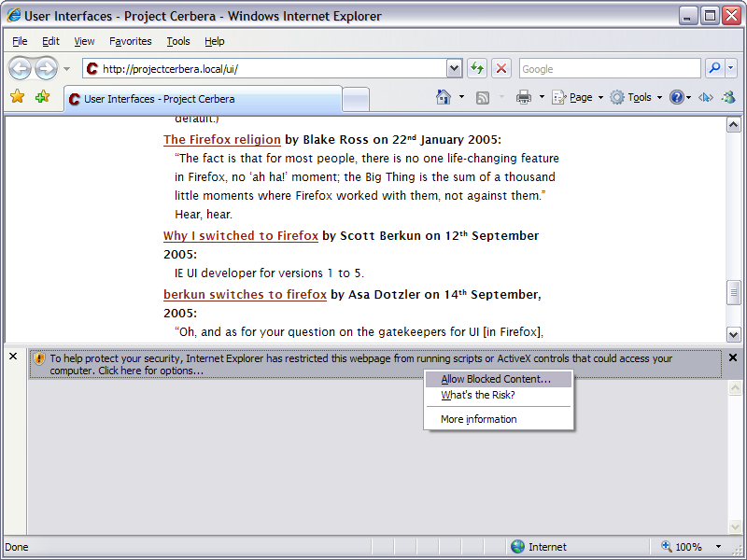This screenshot has width=747, height=560.
Task: Choose What's the Risk? menu entry
Action: tap(478, 395)
